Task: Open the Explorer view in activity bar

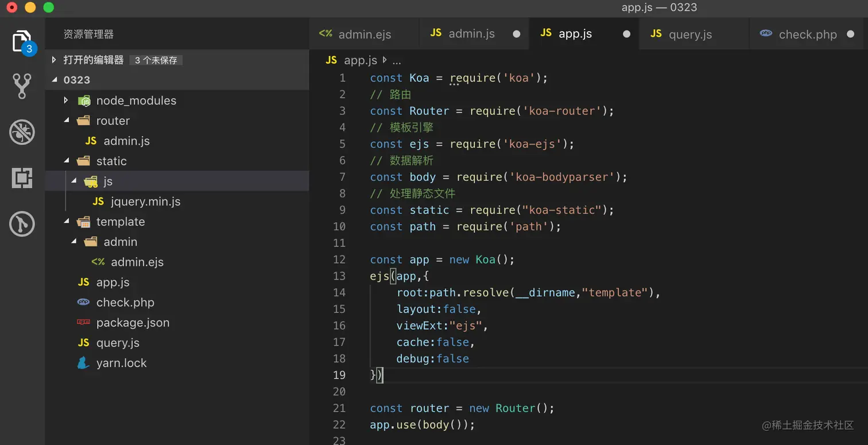Action: (22, 42)
